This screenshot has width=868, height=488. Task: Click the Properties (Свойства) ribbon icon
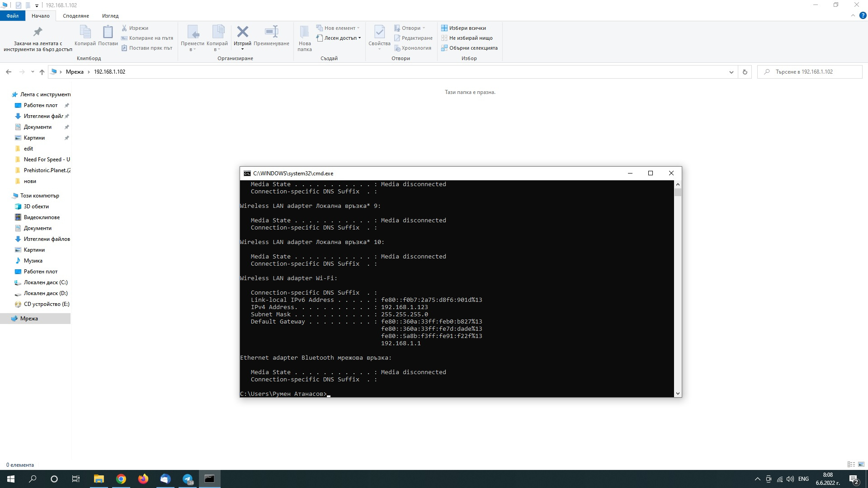tap(379, 33)
